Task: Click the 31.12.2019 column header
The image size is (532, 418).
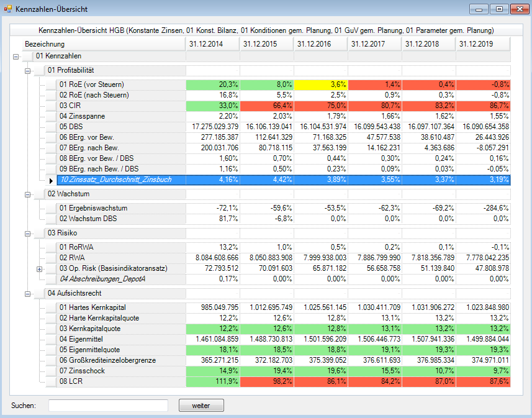Action: pos(482,44)
